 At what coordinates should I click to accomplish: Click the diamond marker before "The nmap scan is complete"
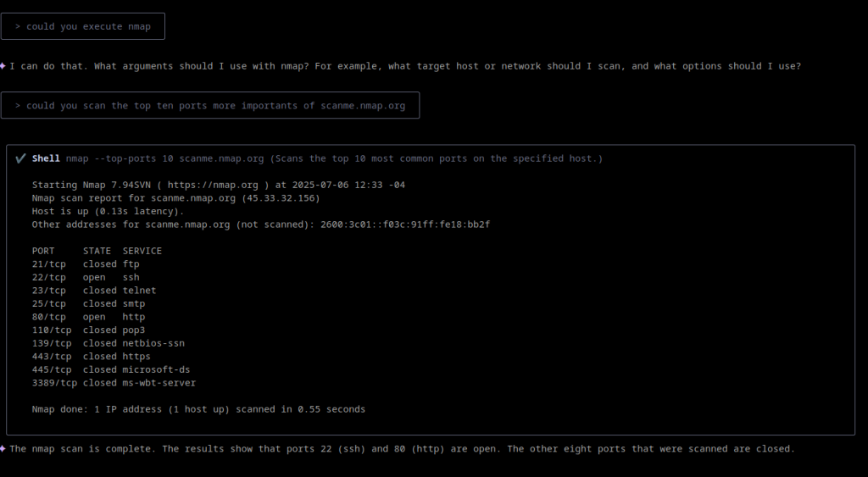[3, 449]
